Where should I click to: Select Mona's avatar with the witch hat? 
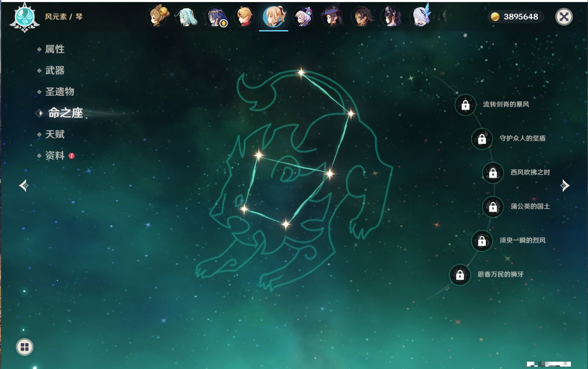333,17
